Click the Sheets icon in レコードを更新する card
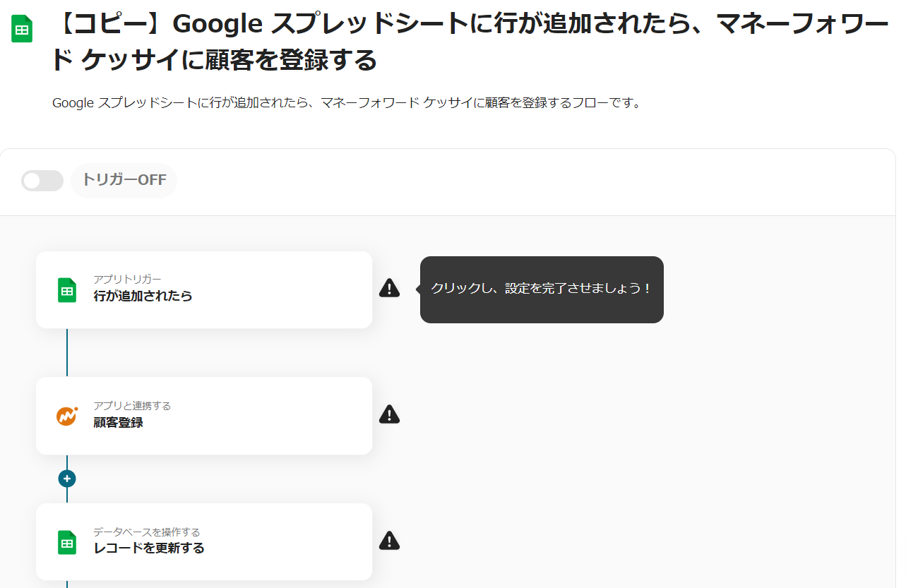Screen dimensions: 906x588 (67, 542)
